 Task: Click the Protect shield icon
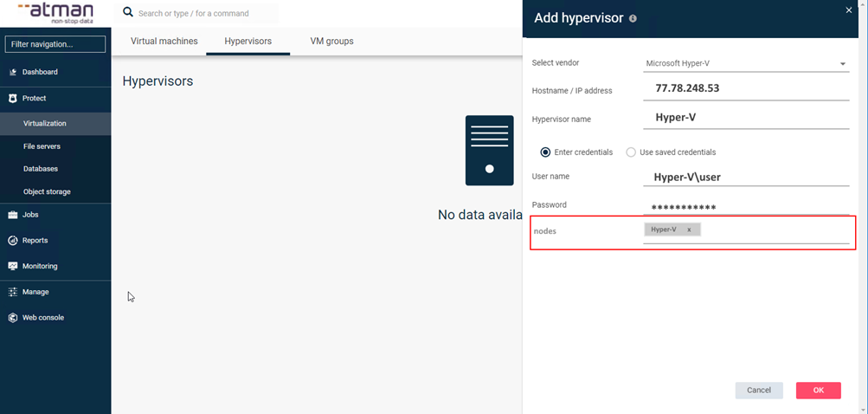pos(13,99)
